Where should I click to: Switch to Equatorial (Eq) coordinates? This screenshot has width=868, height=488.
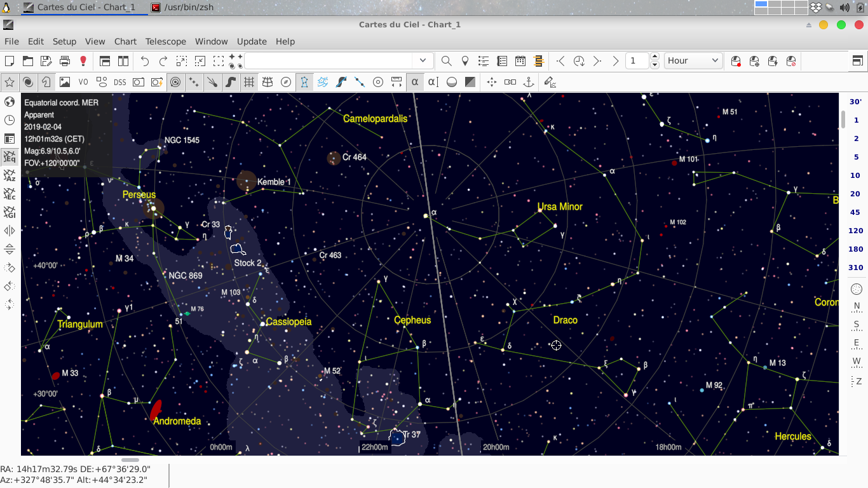[x=10, y=157]
